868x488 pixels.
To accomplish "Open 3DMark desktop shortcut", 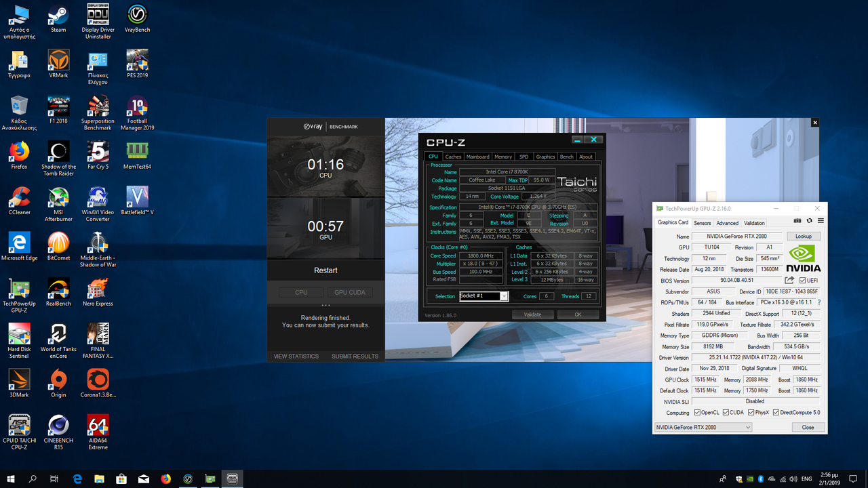I will click(x=19, y=383).
